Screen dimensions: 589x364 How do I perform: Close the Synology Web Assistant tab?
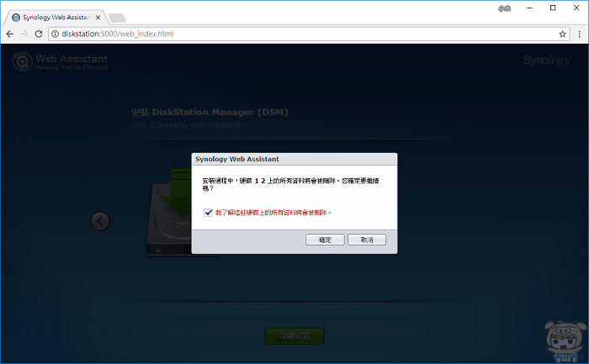click(98, 18)
